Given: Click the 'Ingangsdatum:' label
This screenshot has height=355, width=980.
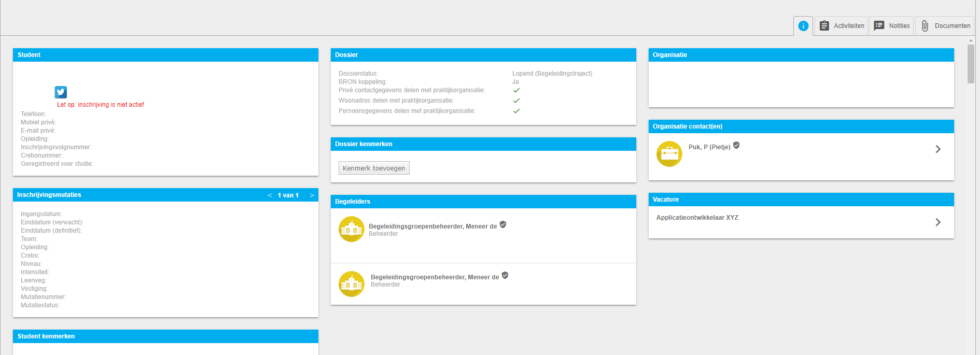Looking at the screenshot, I should [41, 214].
